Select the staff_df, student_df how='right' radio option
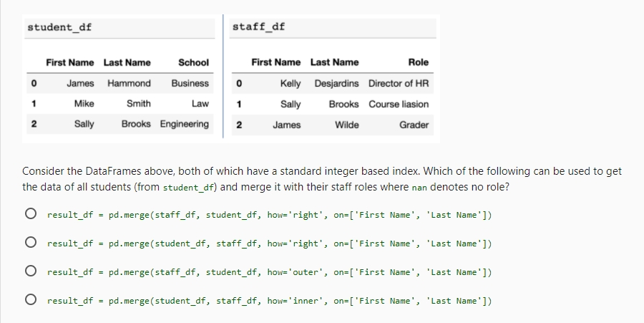Image resolution: width=644 pixels, height=323 pixels. (30, 215)
